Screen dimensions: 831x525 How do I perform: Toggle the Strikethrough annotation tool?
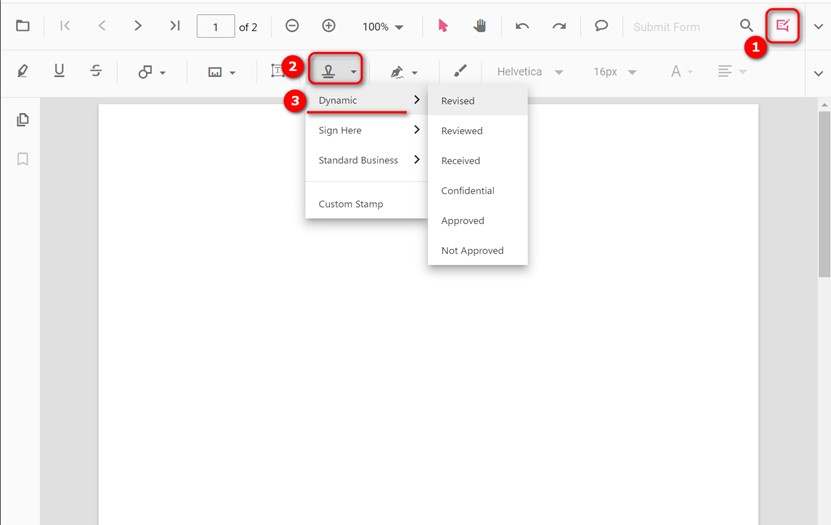(x=96, y=71)
